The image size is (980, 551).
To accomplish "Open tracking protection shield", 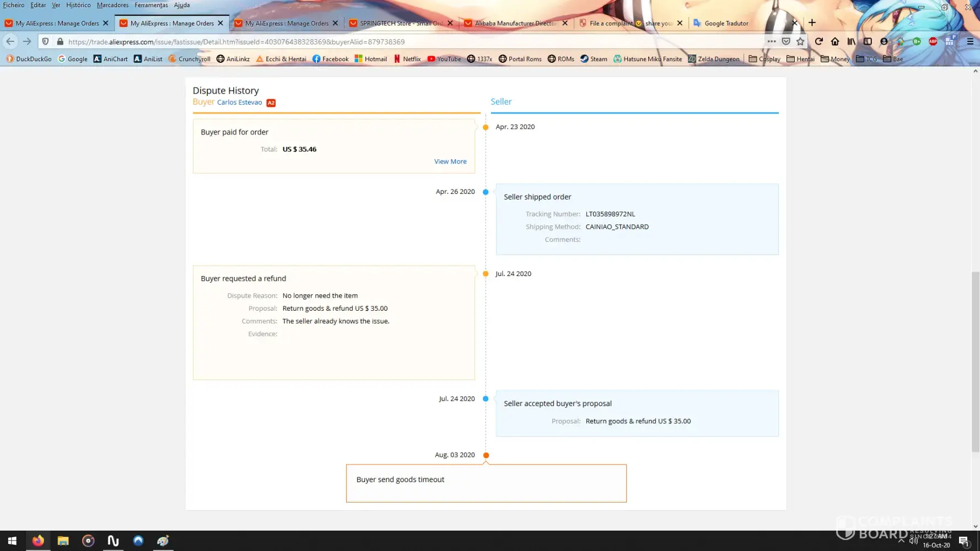I will (46, 41).
